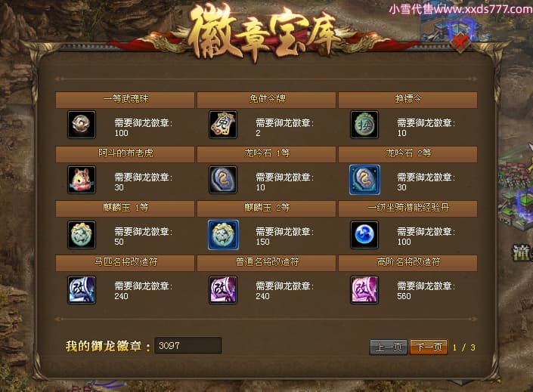Image resolution: width=533 pixels, height=392 pixels.
Task: Click the 龙吟石 1等 stone icon
Action: pyautogui.click(x=223, y=180)
